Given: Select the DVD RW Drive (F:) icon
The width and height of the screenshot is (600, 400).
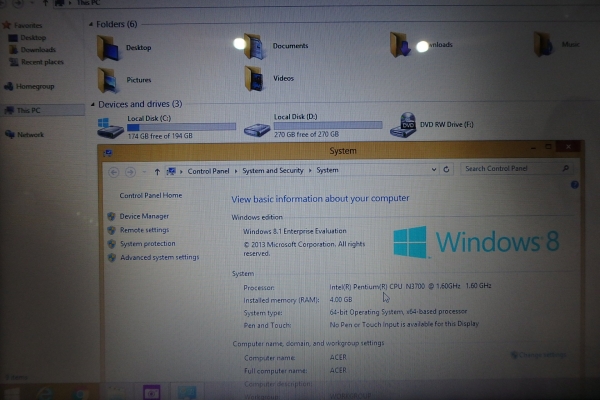Looking at the screenshot, I should (403, 125).
